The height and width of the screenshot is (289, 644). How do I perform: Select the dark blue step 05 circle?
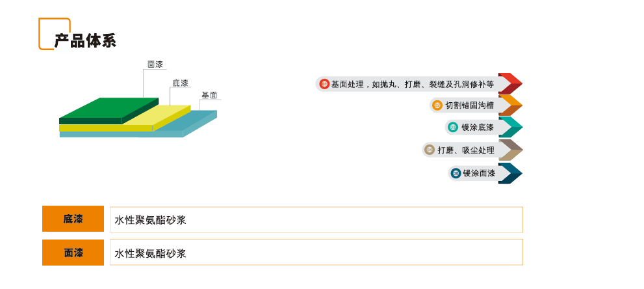[456, 173]
